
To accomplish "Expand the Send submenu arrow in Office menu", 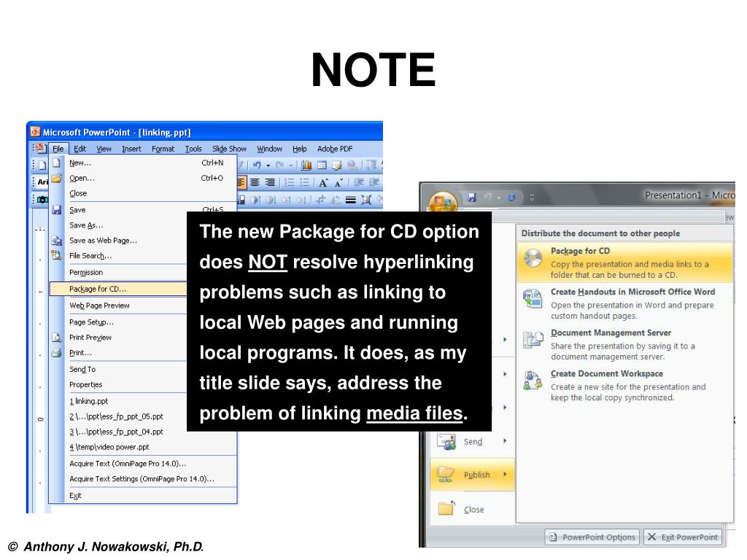I will click(x=505, y=441).
